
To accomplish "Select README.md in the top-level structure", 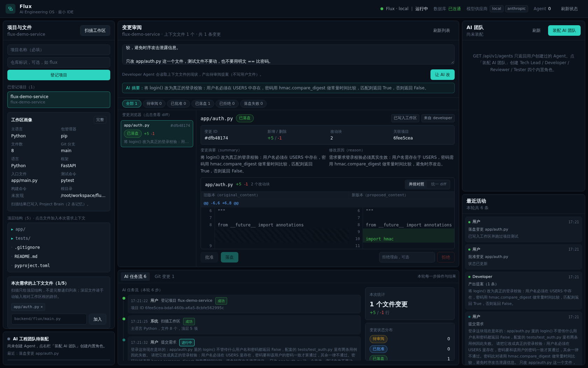I will (26, 257).
